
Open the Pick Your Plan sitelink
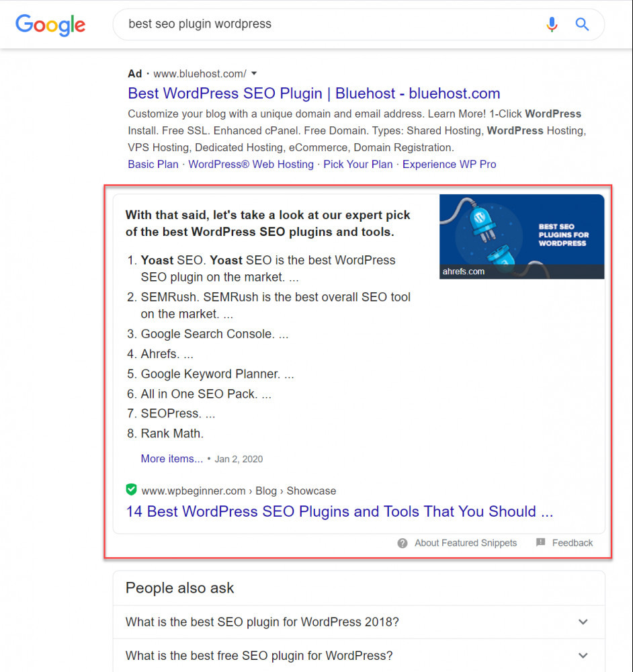pyautogui.click(x=358, y=165)
